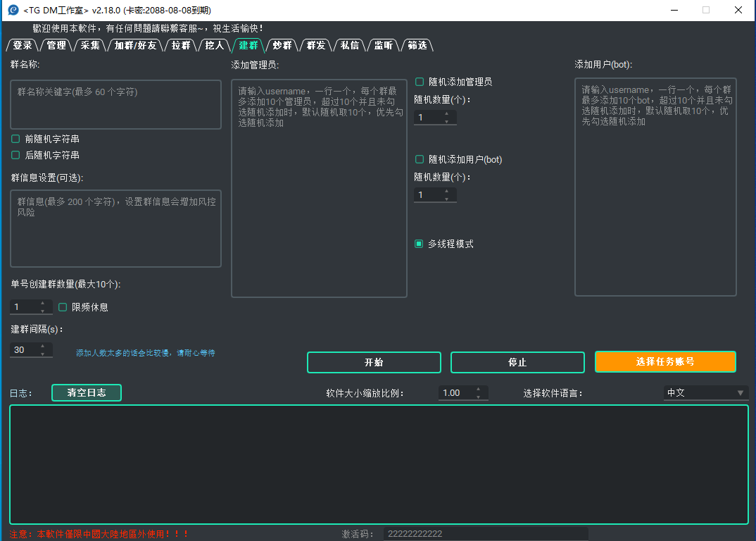
Task: Decrease random admin count with down arrow
Action: coord(447,121)
